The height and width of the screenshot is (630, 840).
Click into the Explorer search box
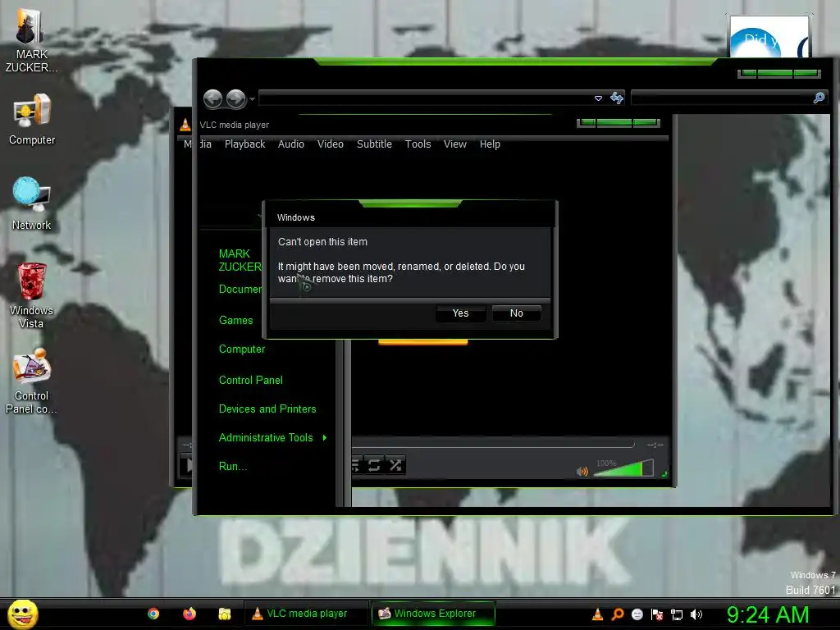[x=722, y=98]
